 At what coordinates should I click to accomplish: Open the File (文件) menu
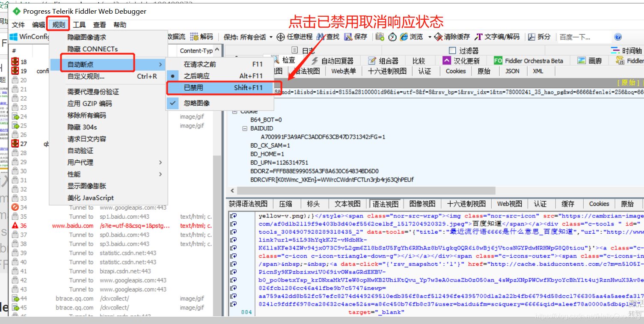point(18,24)
